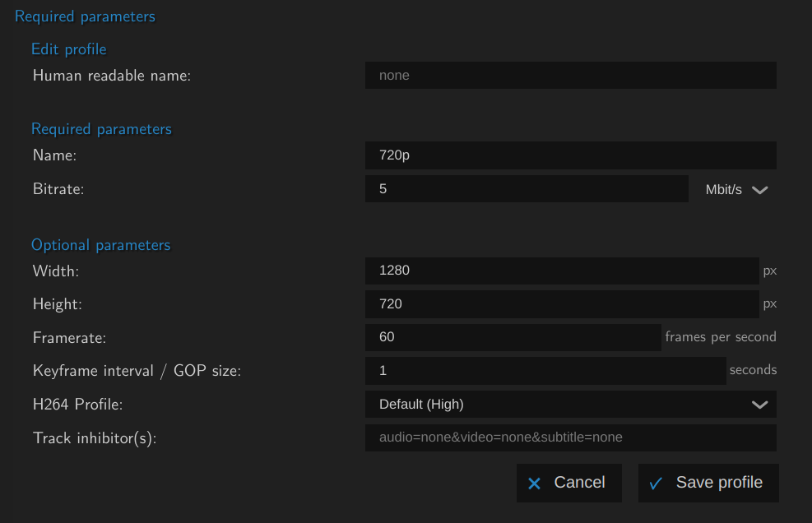Click the checkmark icon on Save profile
The image size is (812, 523).
(656, 484)
